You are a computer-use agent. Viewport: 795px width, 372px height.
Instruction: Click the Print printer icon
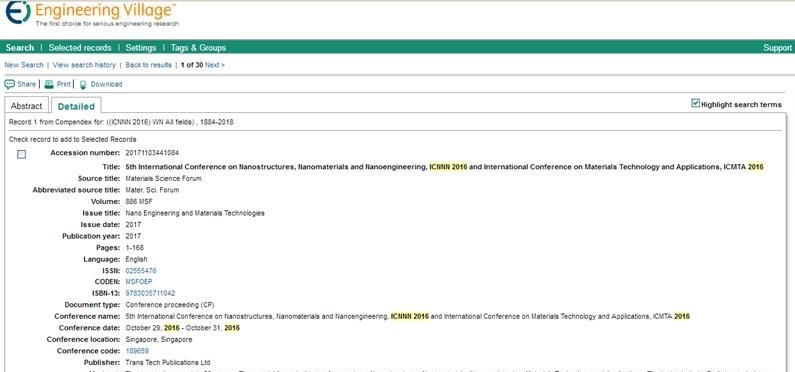coord(49,84)
